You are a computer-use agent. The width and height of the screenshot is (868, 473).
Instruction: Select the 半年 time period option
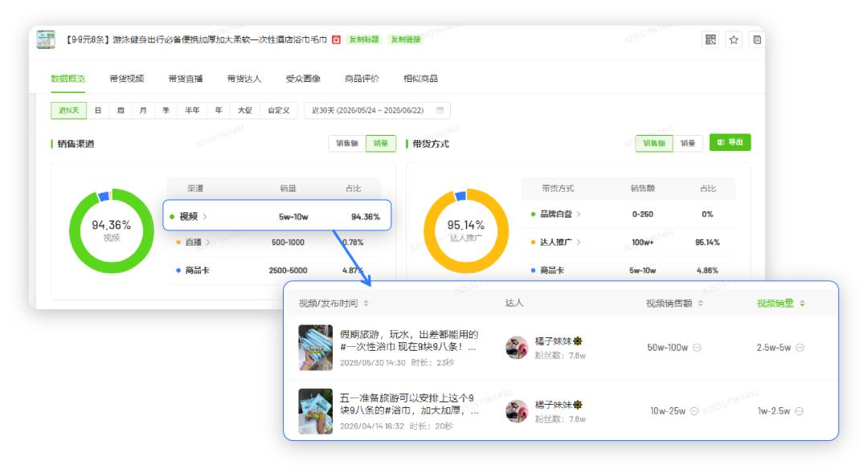(x=192, y=110)
